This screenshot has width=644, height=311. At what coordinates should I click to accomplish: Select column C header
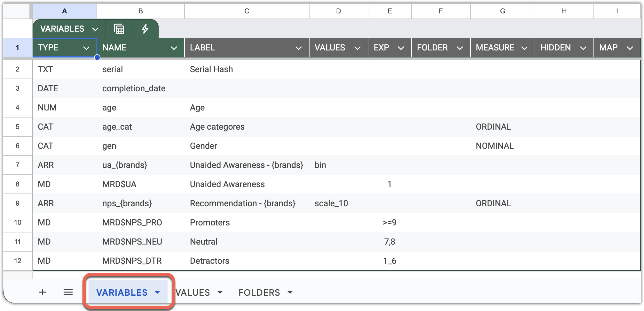(247, 11)
